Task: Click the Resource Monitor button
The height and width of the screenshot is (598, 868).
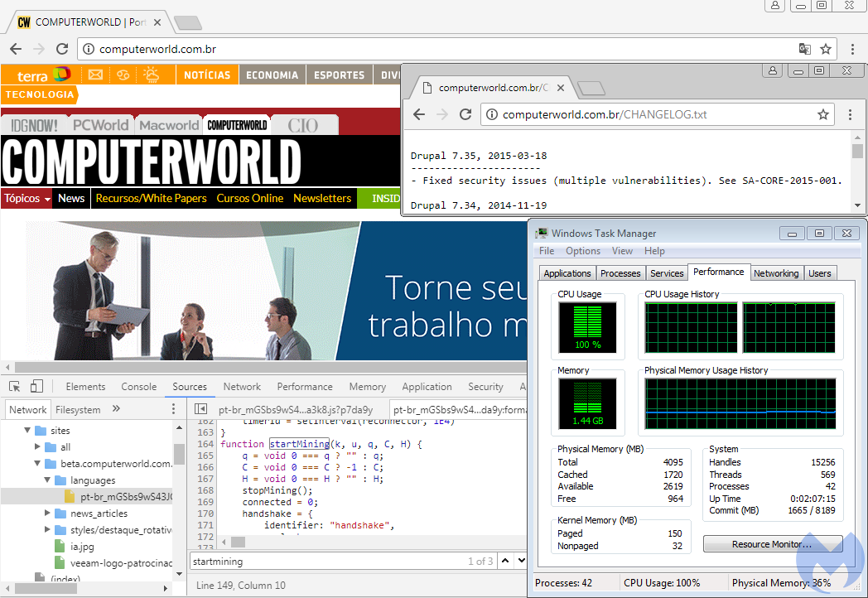Action: click(772, 544)
